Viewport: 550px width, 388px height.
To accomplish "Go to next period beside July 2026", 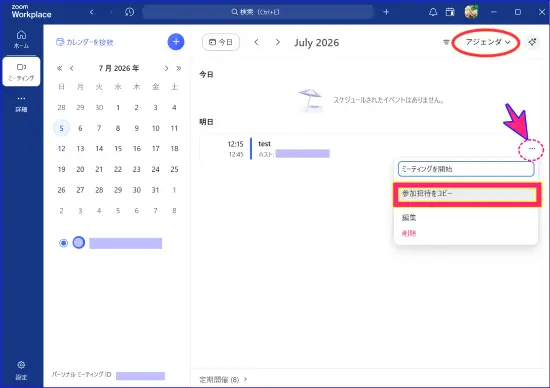I will pos(278,42).
